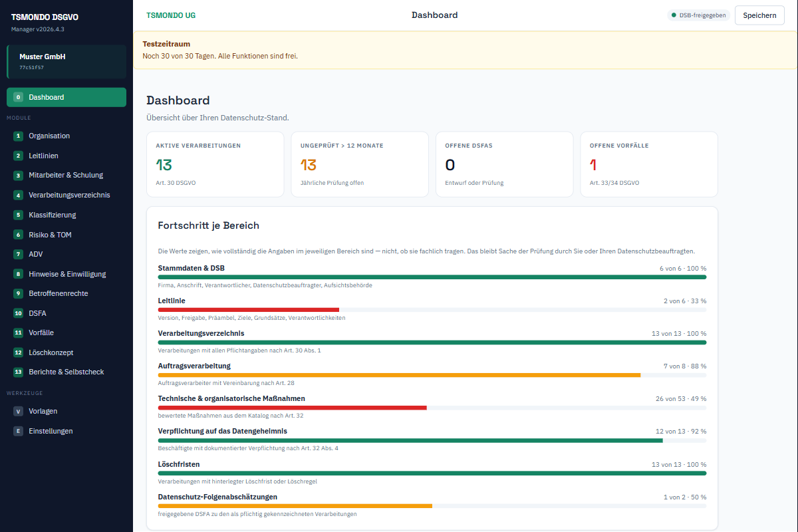This screenshot has width=798, height=532.
Task: Click the number 7 badge for ADV
Action: [x=18, y=254]
